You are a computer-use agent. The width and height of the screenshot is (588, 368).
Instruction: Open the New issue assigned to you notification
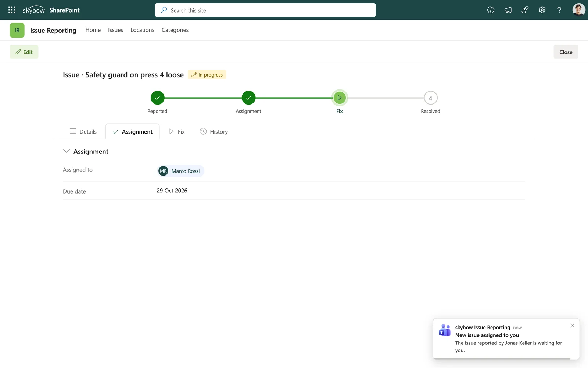(x=506, y=339)
